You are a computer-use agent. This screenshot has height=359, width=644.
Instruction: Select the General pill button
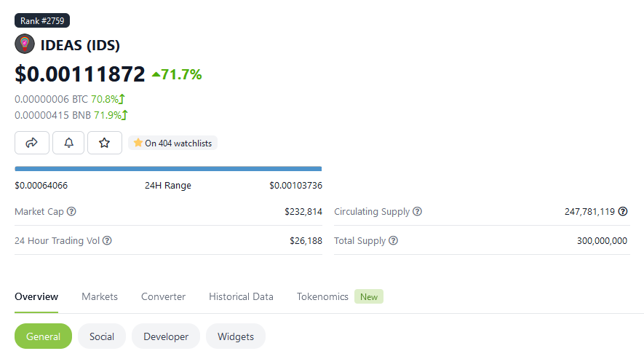click(43, 336)
